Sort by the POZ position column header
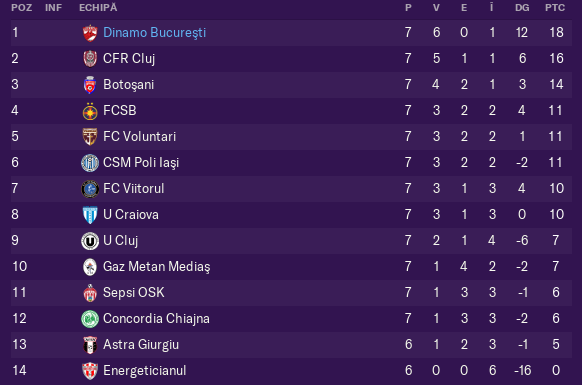Screen dimensions: 582x385 (22, 7)
